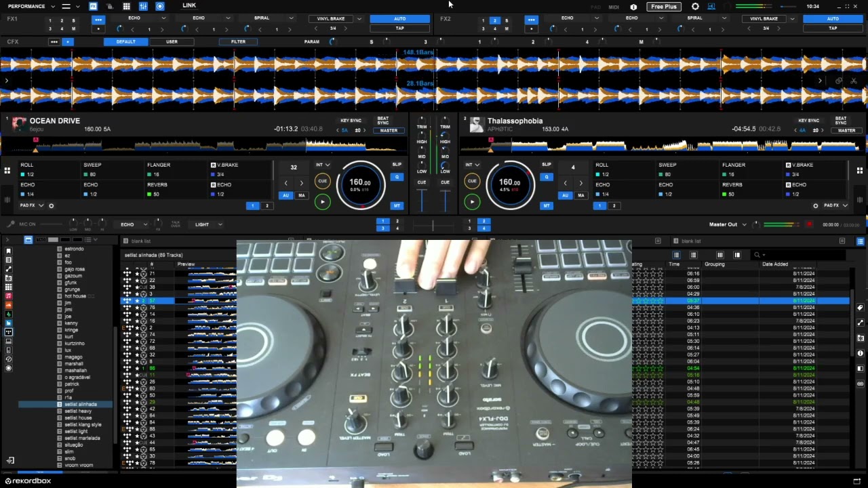Viewport: 868px width, 488px height.
Task: Set deck 2 as MASTER
Action: (846, 130)
